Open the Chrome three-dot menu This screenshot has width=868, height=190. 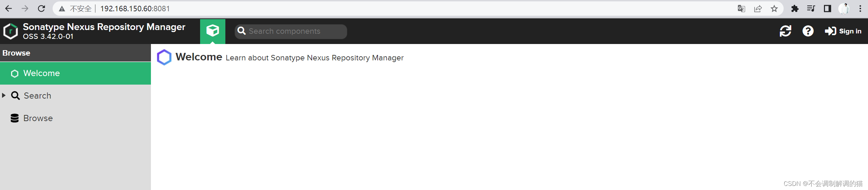(x=860, y=9)
